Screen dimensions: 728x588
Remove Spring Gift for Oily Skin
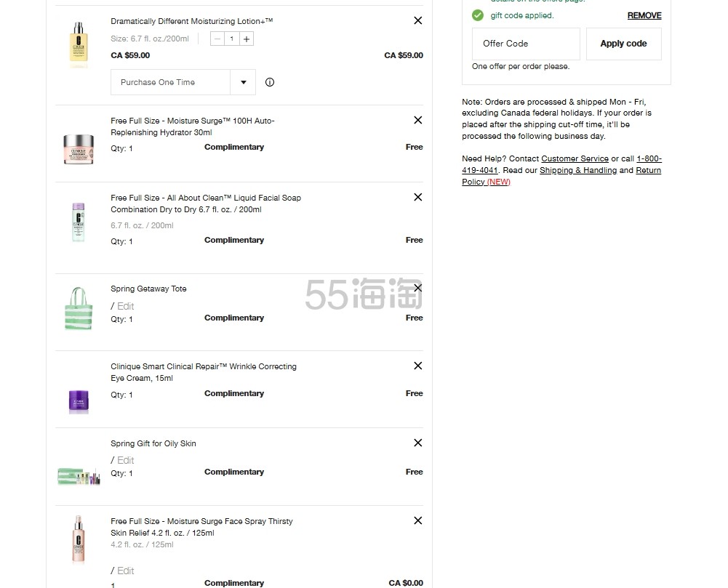pos(418,443)
